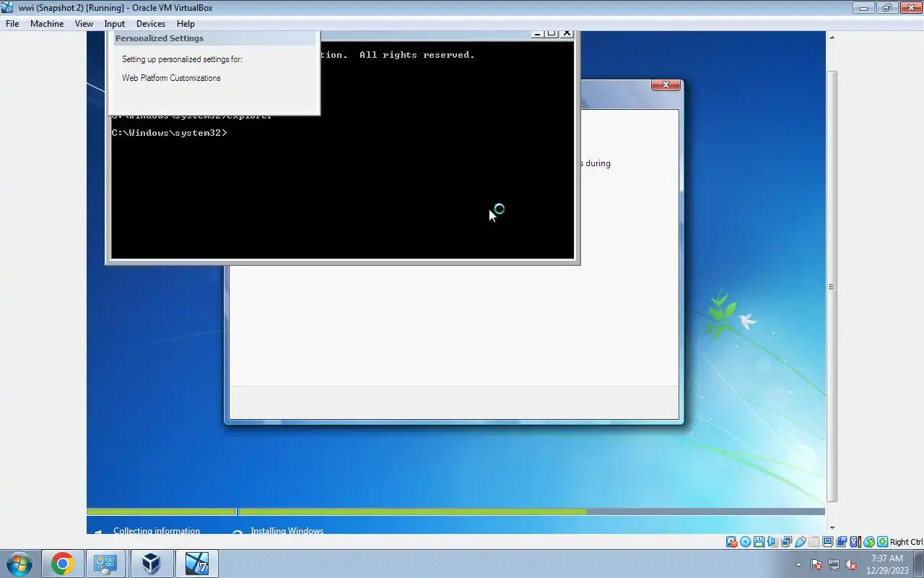Maximize the command prompt window

point(552,33)
